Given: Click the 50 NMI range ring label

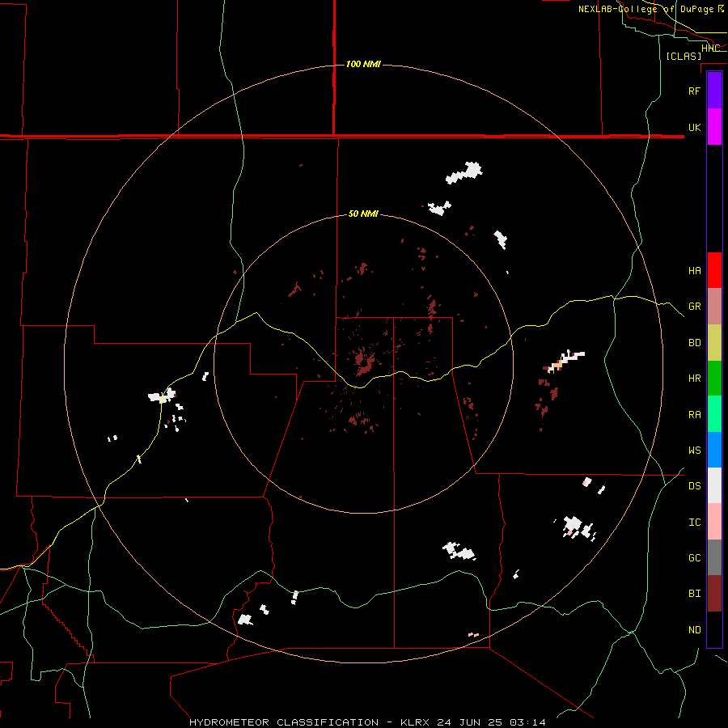Looking at the screenshot, I should [363, 214].
